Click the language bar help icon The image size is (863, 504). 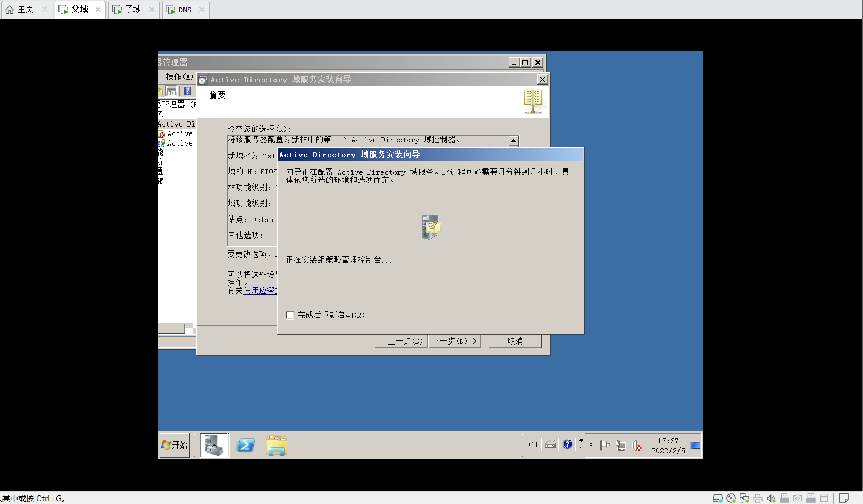click(567, 444)
